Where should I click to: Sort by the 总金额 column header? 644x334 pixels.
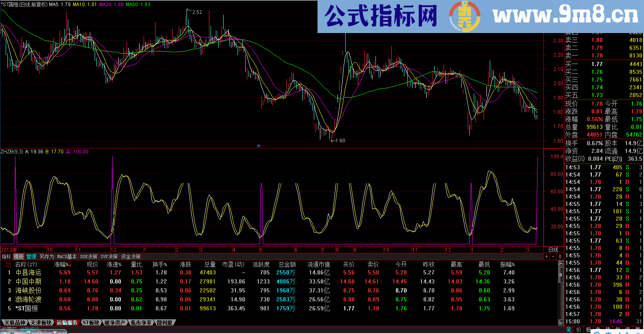[x=287, y=264]
